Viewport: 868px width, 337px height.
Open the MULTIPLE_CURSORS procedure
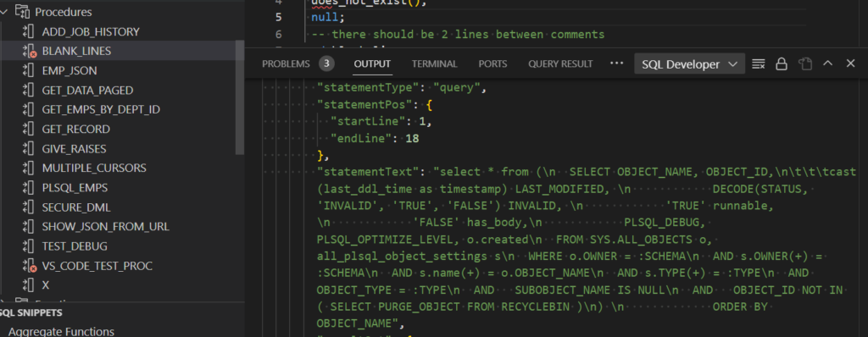coord(94,168)
